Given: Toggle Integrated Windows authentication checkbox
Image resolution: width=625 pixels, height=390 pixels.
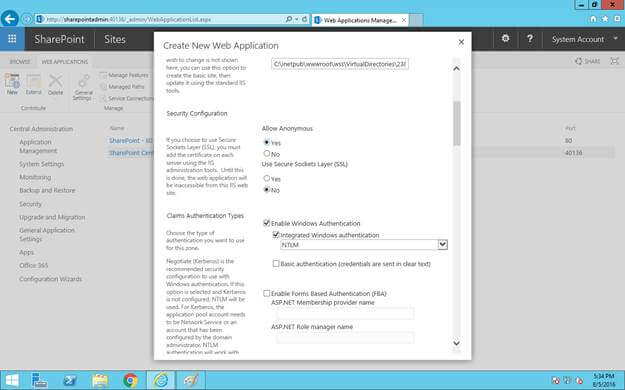Looking at the screenshot, I should (x=275, y=235).
